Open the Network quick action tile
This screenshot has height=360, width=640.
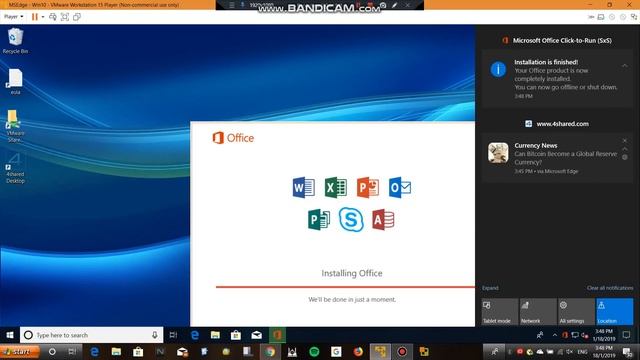538,312
